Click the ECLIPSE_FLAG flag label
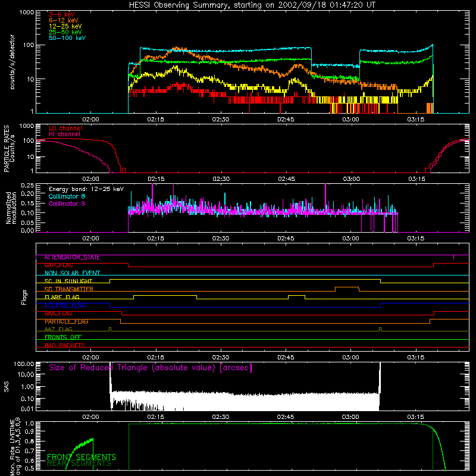This screenshot has height=476, width=476. (x=65, y=305)
